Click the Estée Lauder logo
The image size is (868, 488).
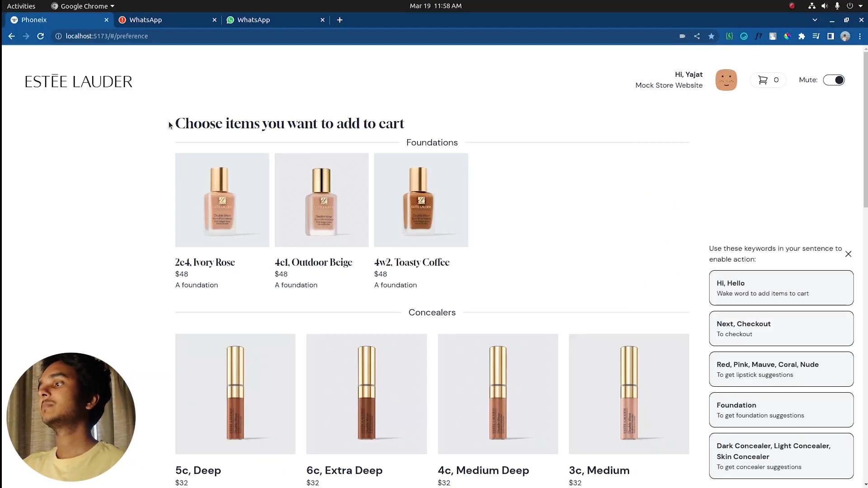click(78, 82)
